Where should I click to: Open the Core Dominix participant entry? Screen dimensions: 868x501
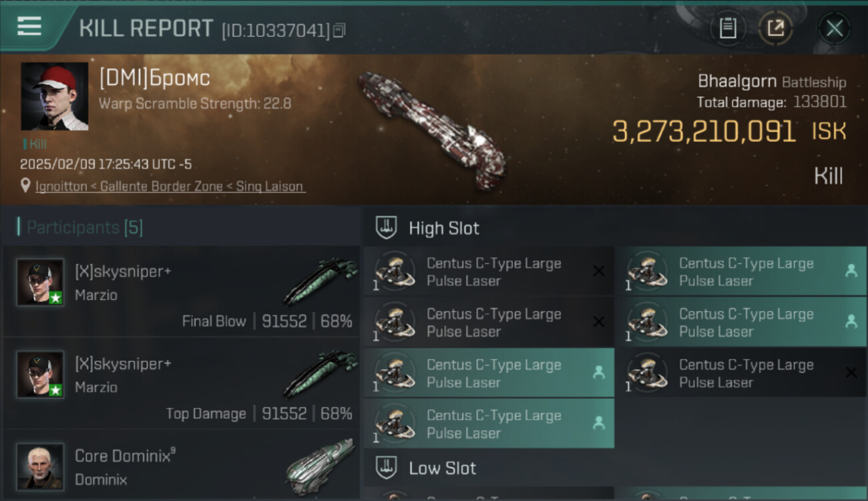pos(182,466)
